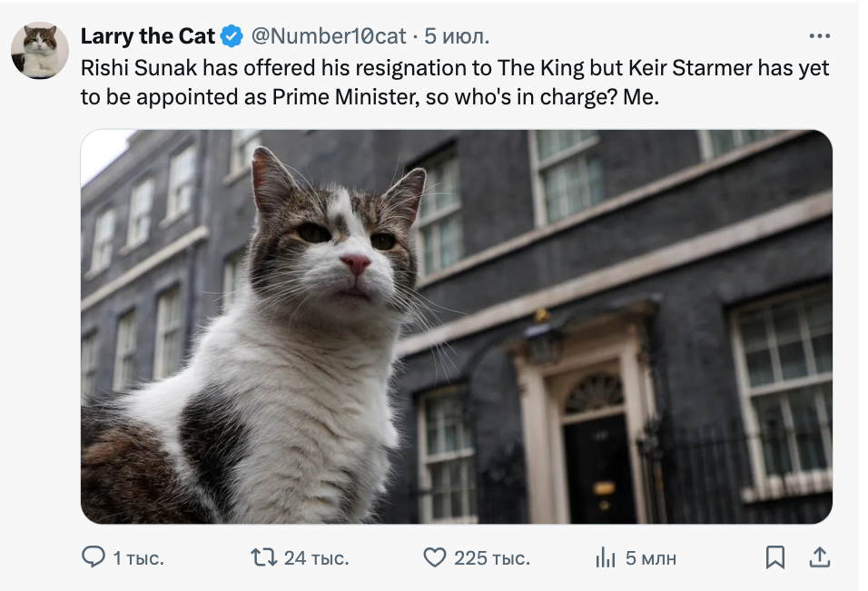Click the 5 июл. post date
Viewport: 868px width, 591px height.
point(457,36)
